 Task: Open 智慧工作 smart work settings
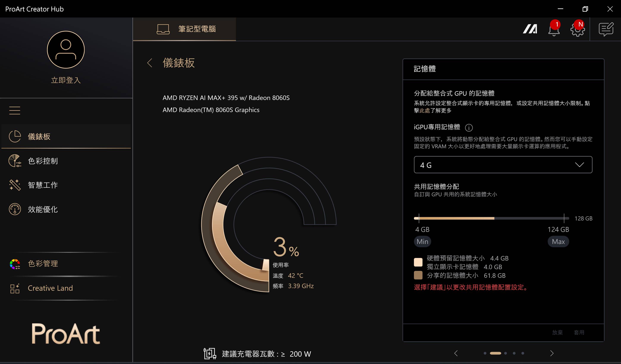click(42, 185)
